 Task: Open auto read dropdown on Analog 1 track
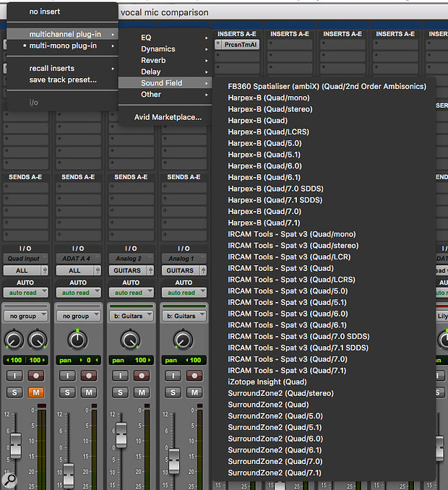pos(184,293)
